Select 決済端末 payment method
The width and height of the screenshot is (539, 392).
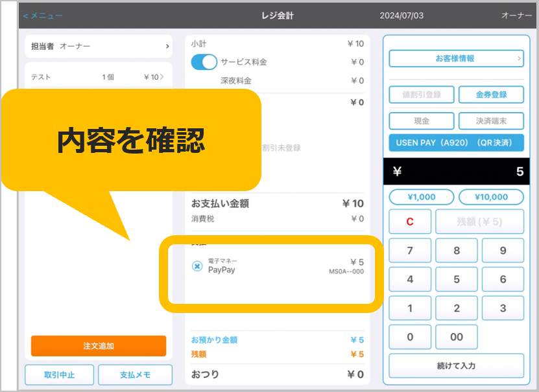491,121
